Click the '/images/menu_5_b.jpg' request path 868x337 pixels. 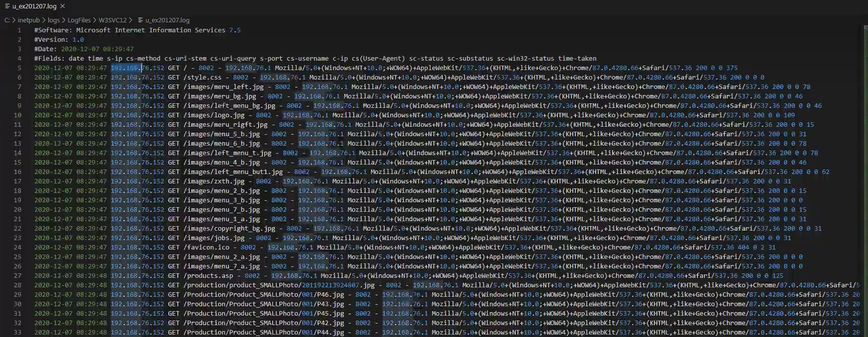pyautogui.click(x=222, y=134)
